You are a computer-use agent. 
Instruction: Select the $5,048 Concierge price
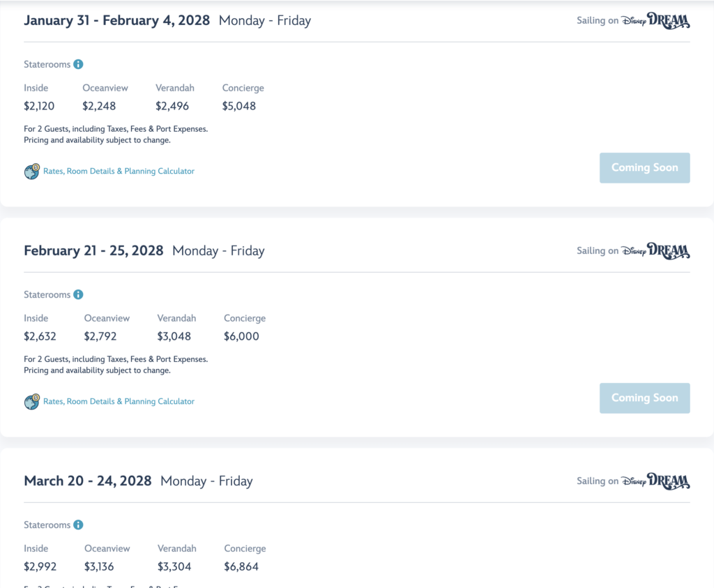tap(239, 106)
